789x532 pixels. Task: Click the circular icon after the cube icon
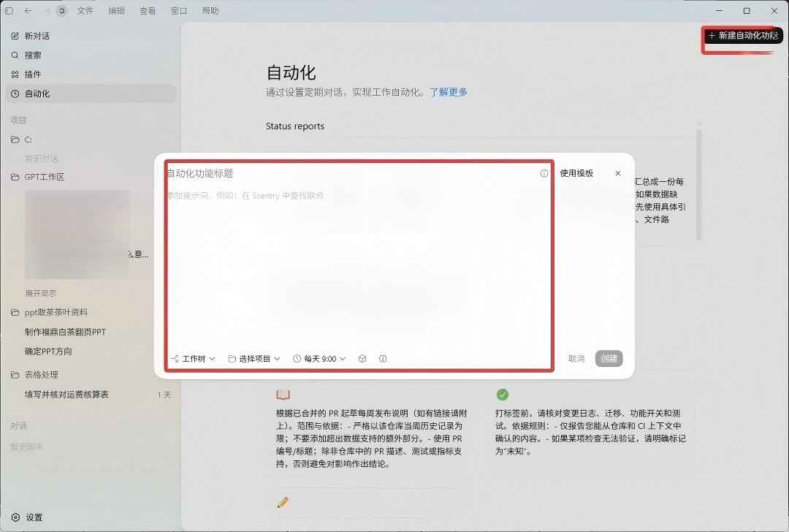pyautogui.click(x=382, y=359)
